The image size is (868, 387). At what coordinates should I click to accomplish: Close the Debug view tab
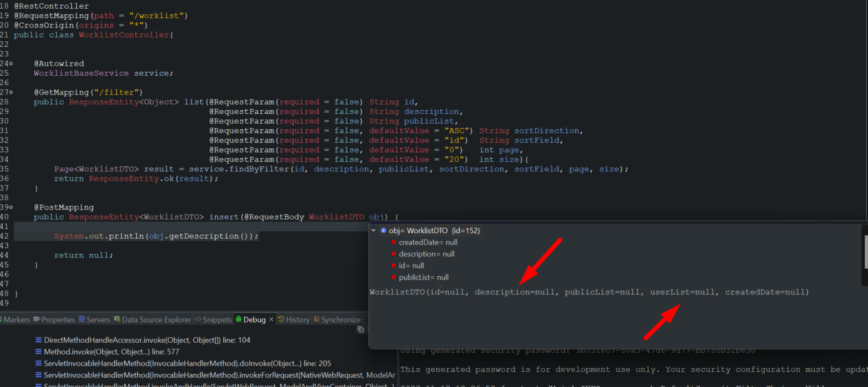[271, 319]
